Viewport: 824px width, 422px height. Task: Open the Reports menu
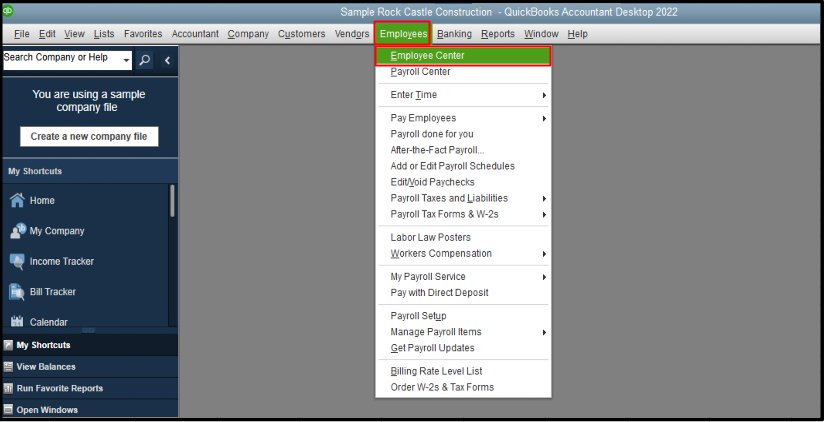pyautogui.click(x=498, y=34)
